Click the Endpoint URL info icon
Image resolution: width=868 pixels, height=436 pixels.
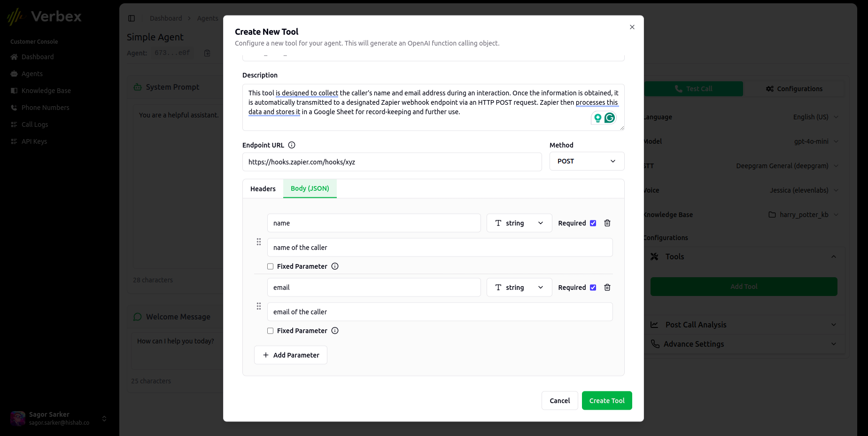(292, 145)
